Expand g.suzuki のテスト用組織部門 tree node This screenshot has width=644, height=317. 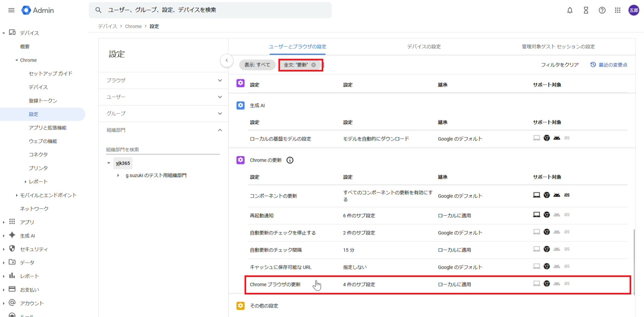pos(118,175)
